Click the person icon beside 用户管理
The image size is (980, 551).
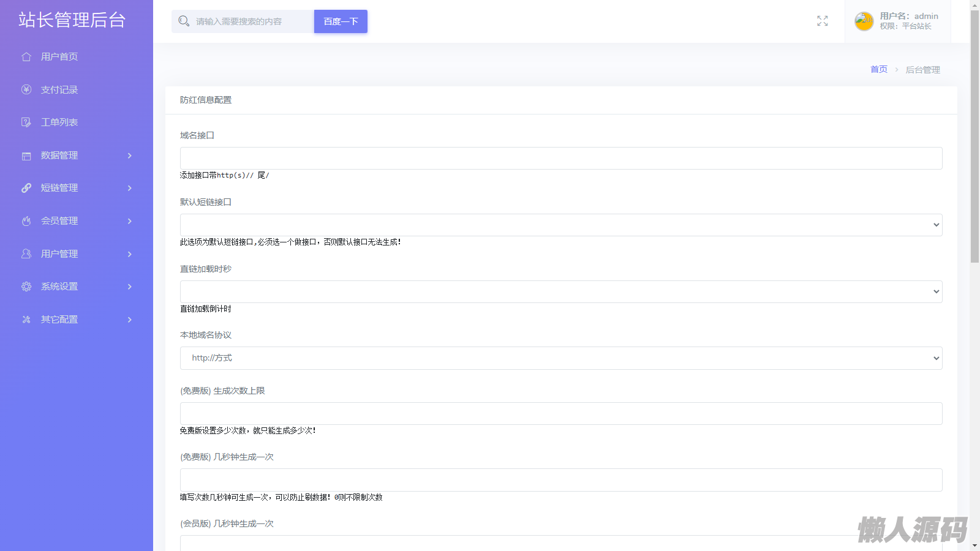click(x=26, y=253)
